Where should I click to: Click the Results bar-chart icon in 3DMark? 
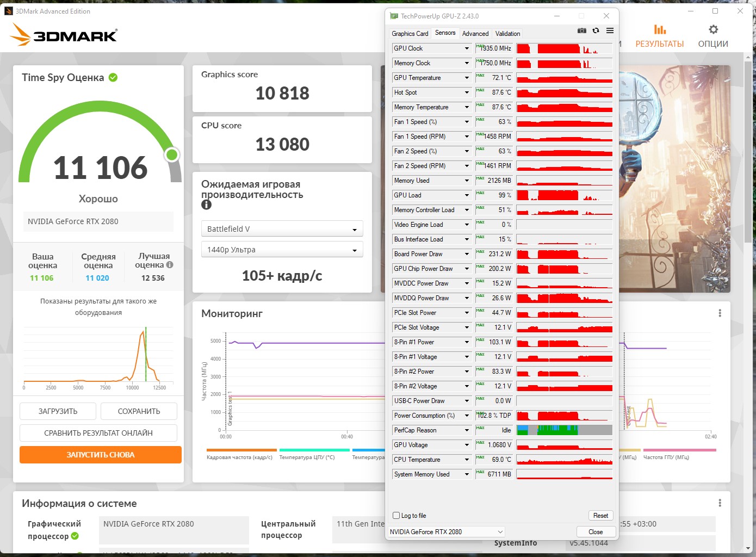pos(660,29)
